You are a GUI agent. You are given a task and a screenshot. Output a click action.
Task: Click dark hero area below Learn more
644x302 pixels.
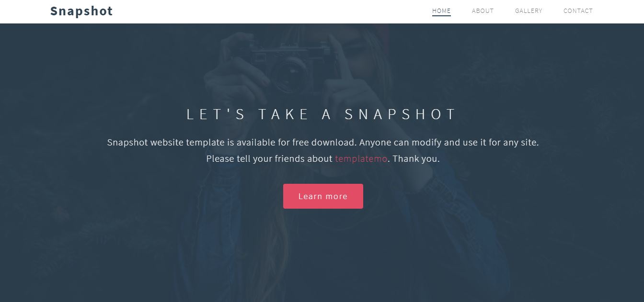[x=323, y=254]
